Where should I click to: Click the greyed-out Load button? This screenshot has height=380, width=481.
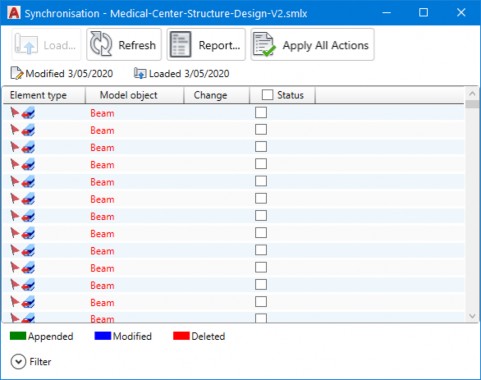point(46,45)
